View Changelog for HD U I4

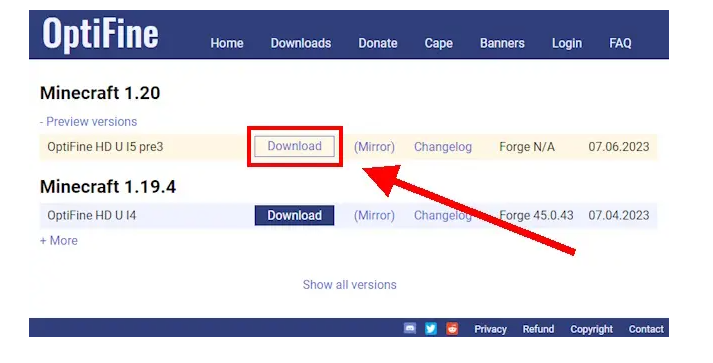443,215
